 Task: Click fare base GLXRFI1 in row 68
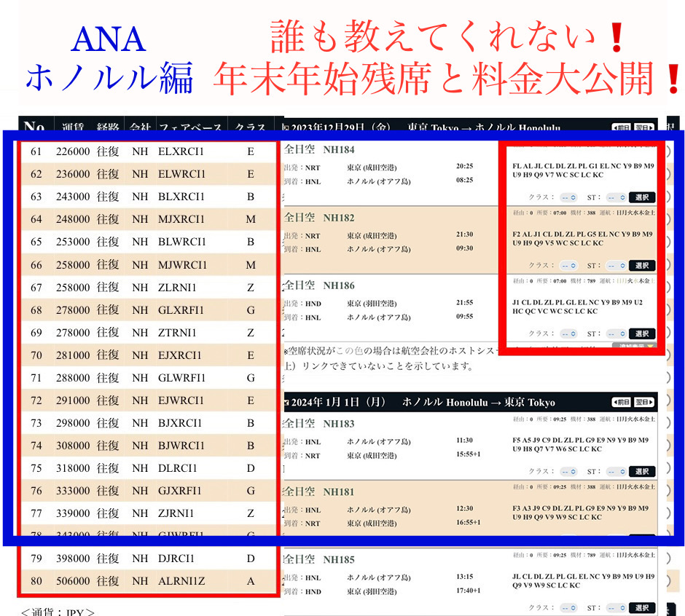[x=181, y=310]
